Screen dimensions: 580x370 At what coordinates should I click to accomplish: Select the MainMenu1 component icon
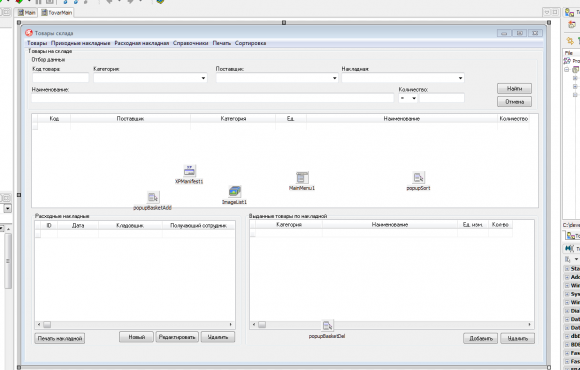pos(302,178)
